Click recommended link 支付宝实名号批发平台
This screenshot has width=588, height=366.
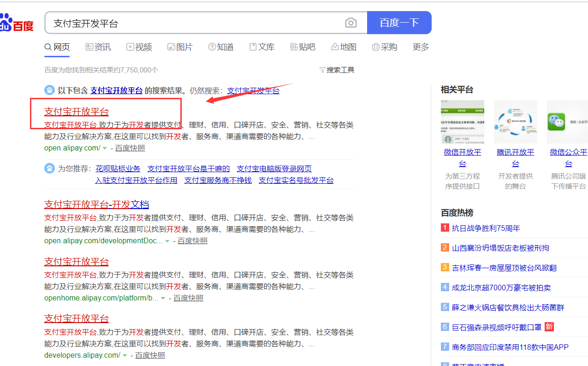click(x=296, y=180)
